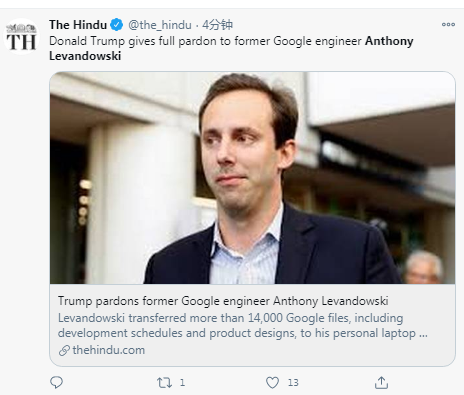
Task: Open the article photo thumbnail
Action: coord(252,178)
